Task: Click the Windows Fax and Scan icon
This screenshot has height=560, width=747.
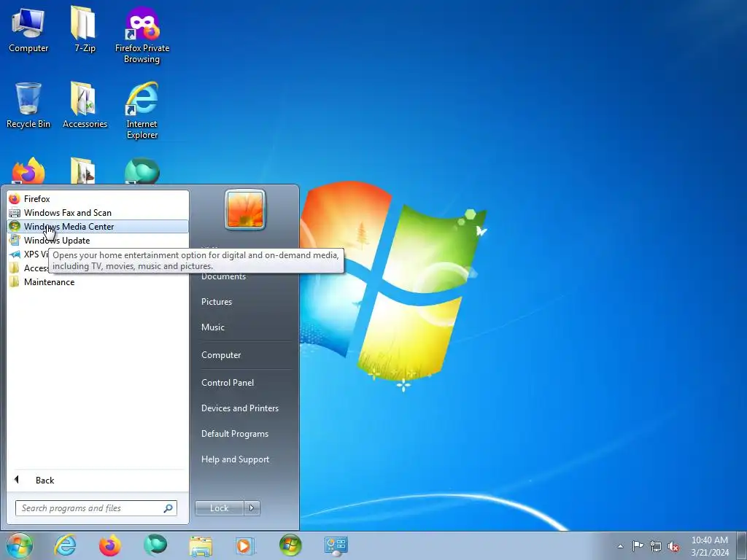Action: (15, 213)
